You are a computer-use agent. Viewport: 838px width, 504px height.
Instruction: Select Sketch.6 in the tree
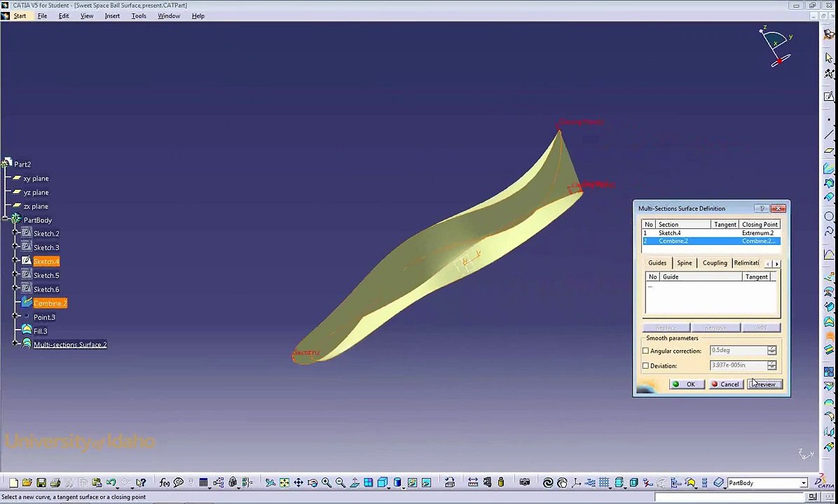click(x=46, y=289)
